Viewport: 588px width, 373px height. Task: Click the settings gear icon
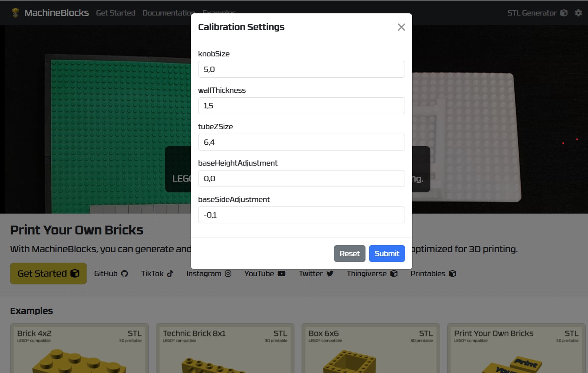click(x=578, y=13)
